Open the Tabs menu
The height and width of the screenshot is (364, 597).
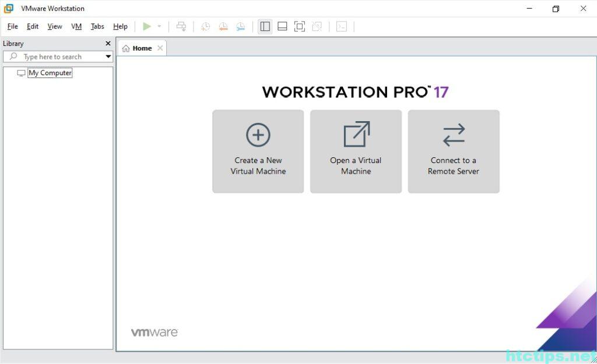(97, 26)
